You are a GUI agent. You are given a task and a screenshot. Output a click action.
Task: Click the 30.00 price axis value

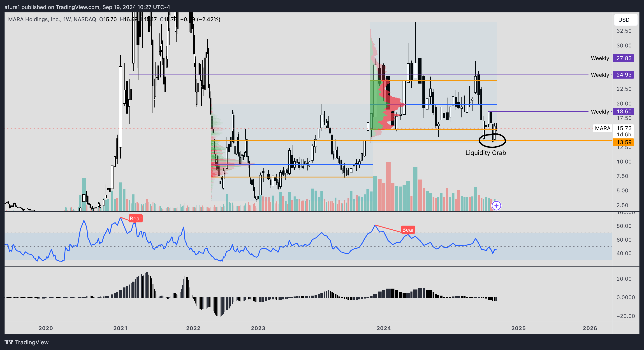coord(624,46)
